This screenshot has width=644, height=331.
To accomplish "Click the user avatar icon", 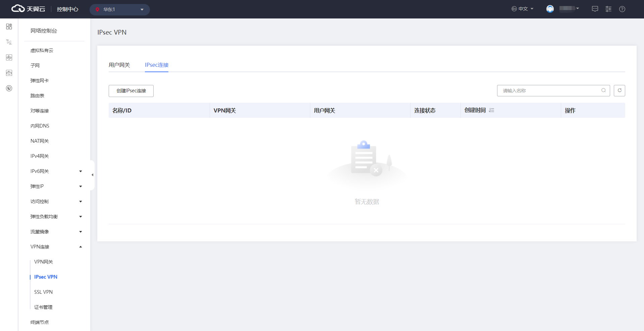I will pyautogui.click(x=550, y=9).
